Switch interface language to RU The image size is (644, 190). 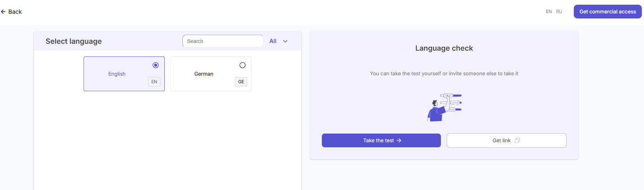click(559, 12)
